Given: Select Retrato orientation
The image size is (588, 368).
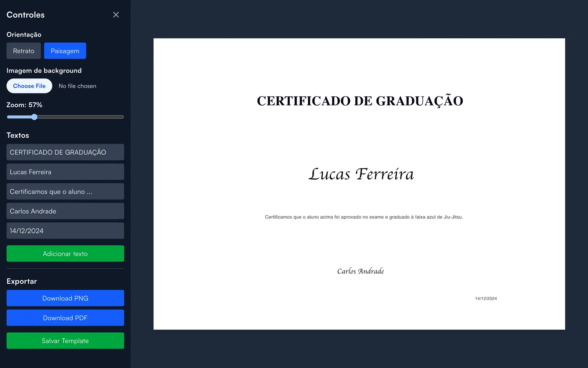Looking at the screenshot, I should (24, 51).
